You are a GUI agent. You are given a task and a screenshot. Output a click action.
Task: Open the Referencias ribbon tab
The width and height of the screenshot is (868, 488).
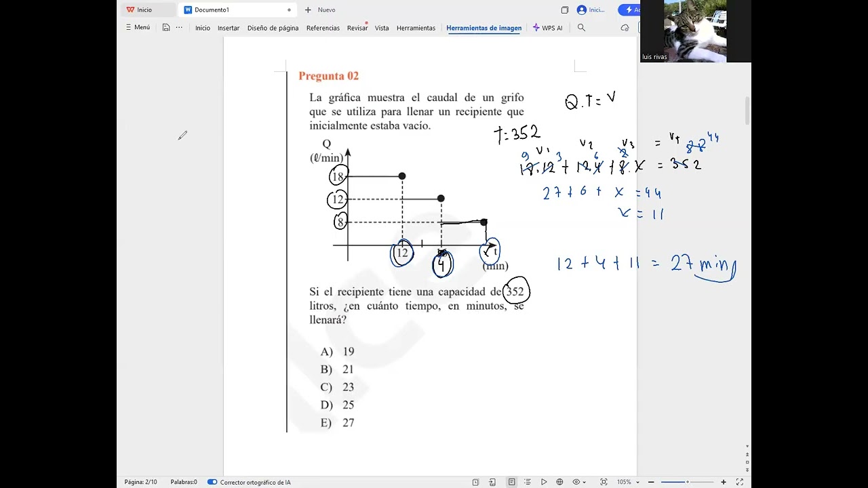(x=323, y=28)
